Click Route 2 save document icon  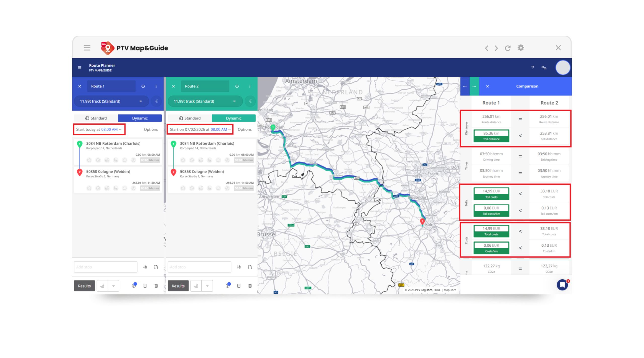(x=239, y=286)
